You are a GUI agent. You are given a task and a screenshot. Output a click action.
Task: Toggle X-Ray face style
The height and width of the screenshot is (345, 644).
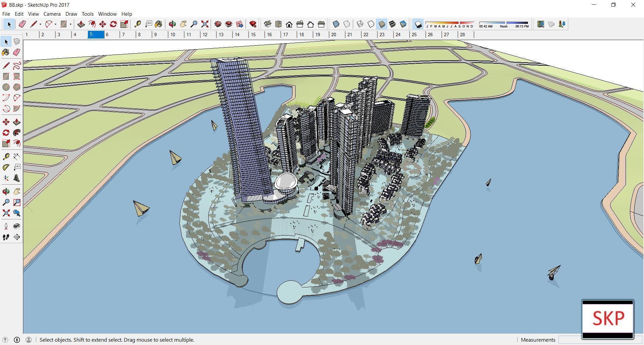(x=336, y=24)
